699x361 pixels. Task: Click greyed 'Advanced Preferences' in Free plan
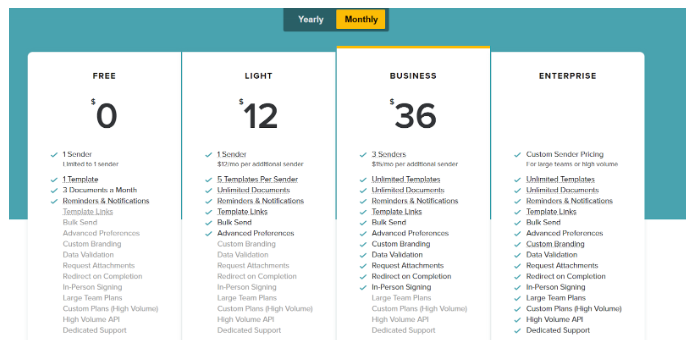101,233
